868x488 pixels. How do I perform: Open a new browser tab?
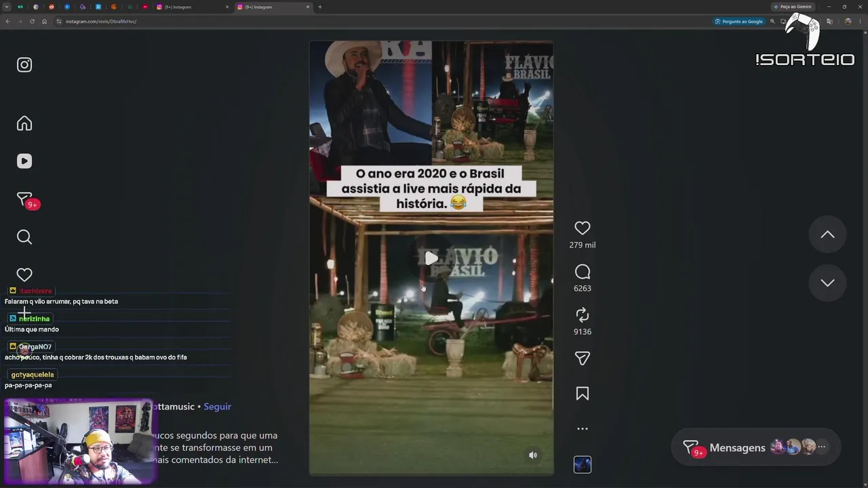[x=320, y=7]
